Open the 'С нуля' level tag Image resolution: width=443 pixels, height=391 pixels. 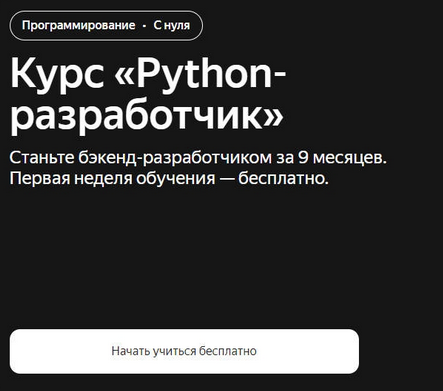(x=172, y=25)
